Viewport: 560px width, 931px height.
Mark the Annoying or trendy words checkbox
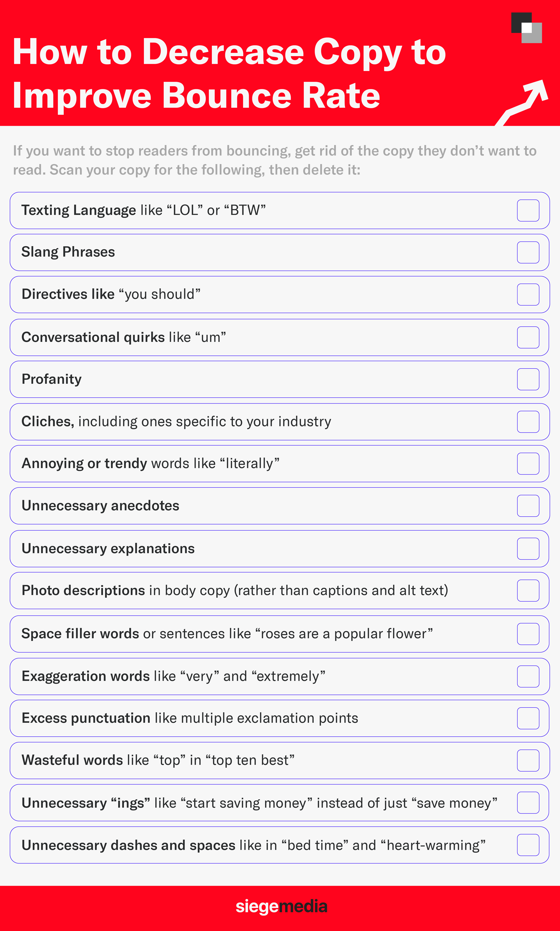528,464
